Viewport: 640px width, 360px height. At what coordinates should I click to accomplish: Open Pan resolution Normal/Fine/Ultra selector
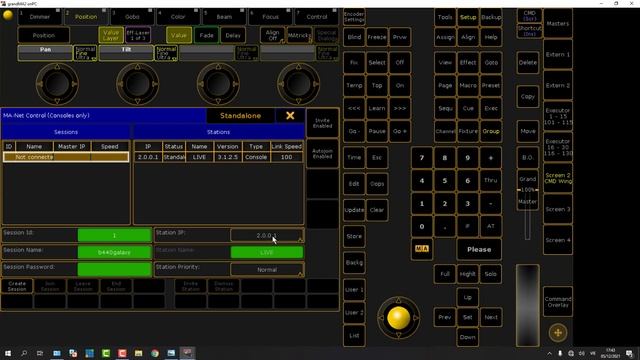(85, 53)
